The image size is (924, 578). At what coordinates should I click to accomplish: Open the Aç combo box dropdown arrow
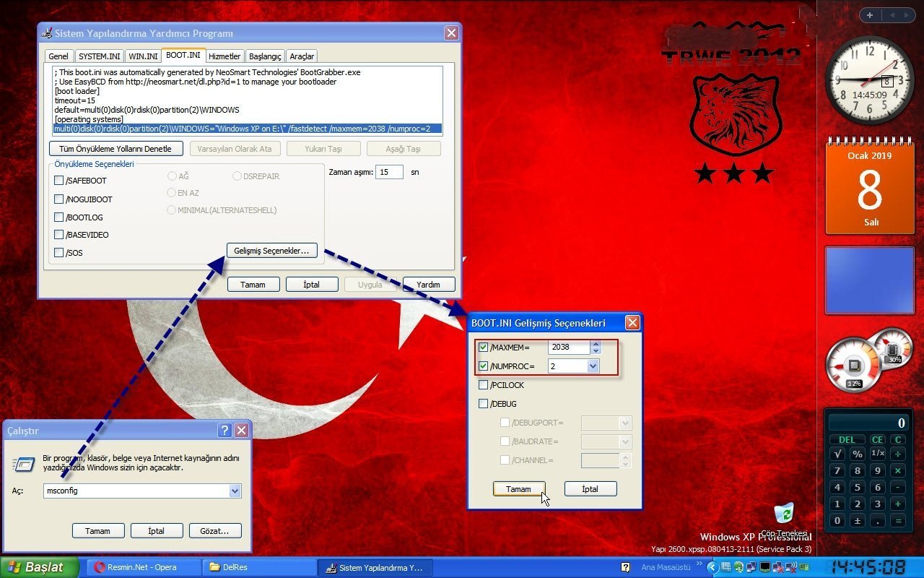pyautogui.click(x=235, y=491)
